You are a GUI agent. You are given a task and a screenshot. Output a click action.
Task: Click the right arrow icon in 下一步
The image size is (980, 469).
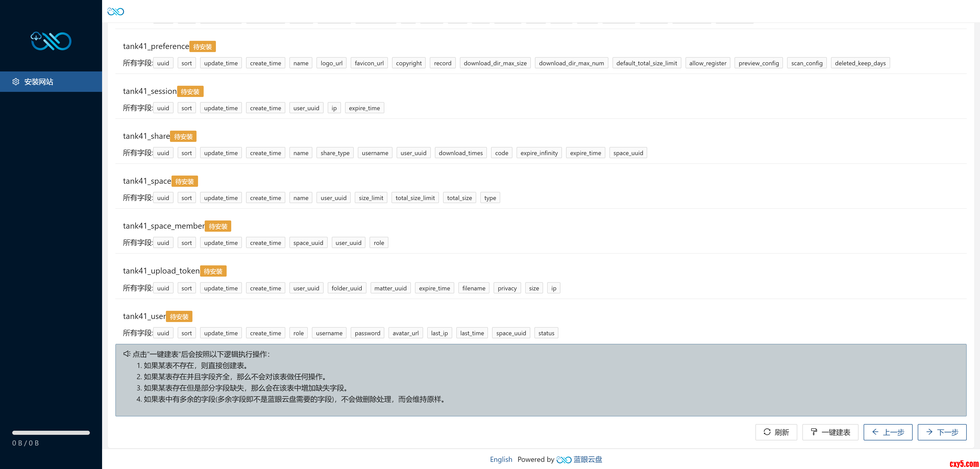point(929,432)
